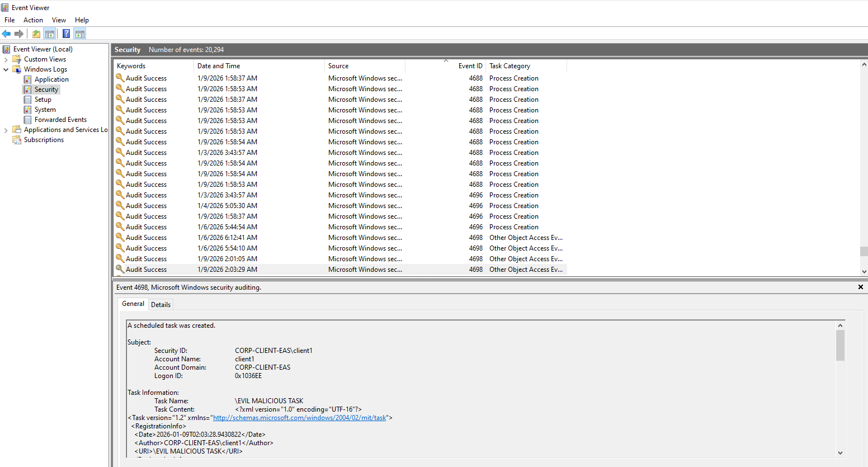Image resolution: width=868 pixels, height=467 pixels.
Task: Click the event description vertical scrollbar thumb
Action: tap(840, 346)
